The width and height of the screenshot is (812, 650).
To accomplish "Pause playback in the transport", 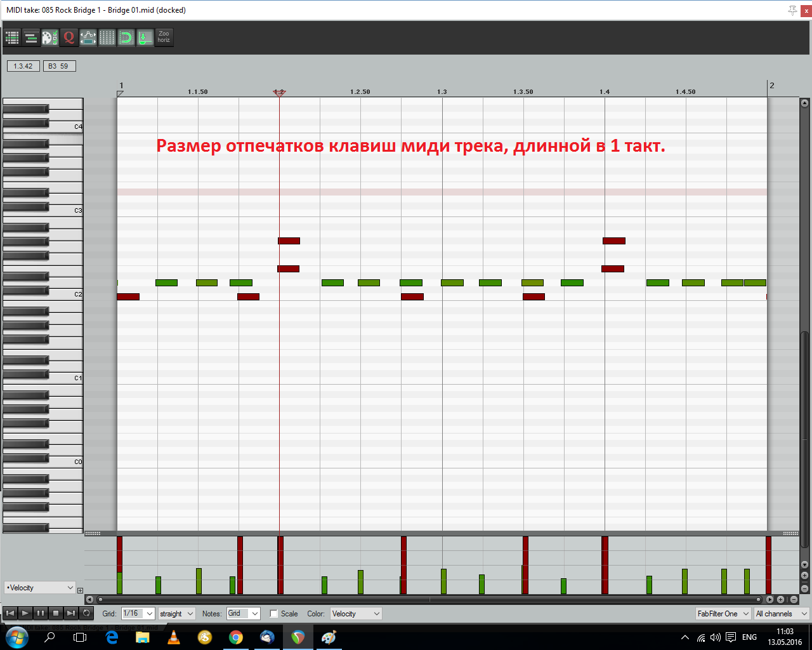I will 41,613.
